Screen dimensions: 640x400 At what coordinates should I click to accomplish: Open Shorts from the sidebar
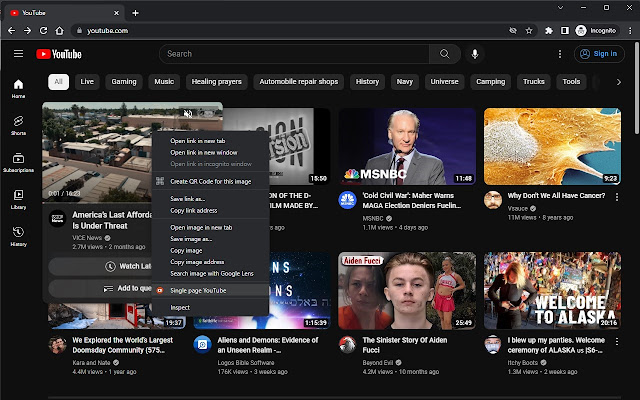pos(18,125)
